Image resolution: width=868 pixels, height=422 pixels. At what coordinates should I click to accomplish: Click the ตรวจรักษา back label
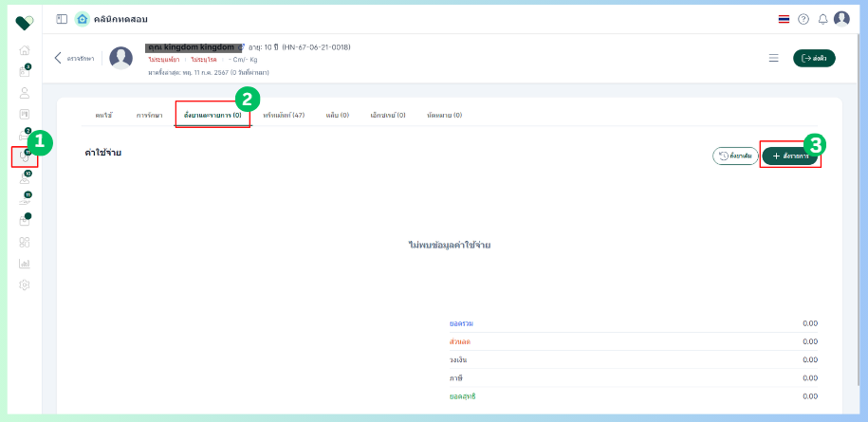pos(81,58)
